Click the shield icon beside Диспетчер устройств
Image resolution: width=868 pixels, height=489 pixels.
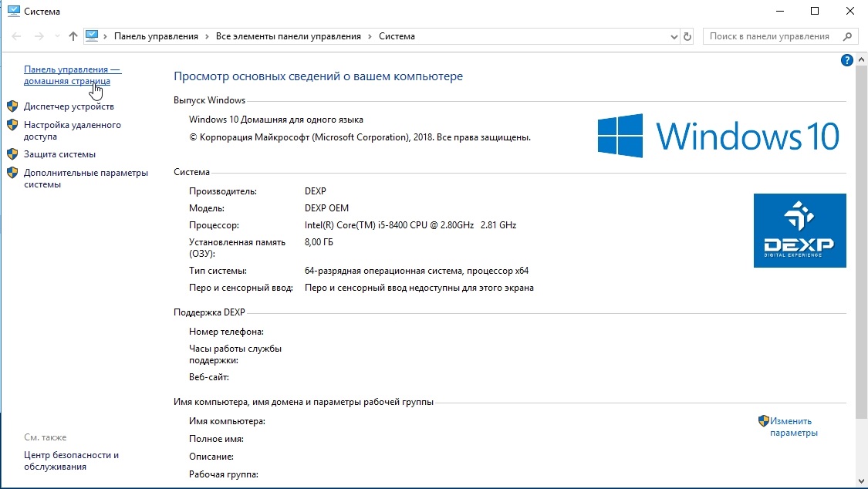click(12, 106)
